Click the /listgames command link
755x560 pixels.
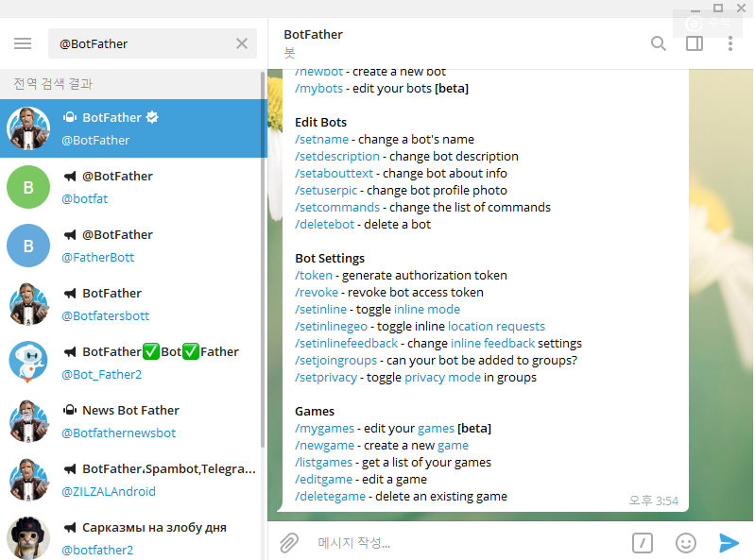323,463
